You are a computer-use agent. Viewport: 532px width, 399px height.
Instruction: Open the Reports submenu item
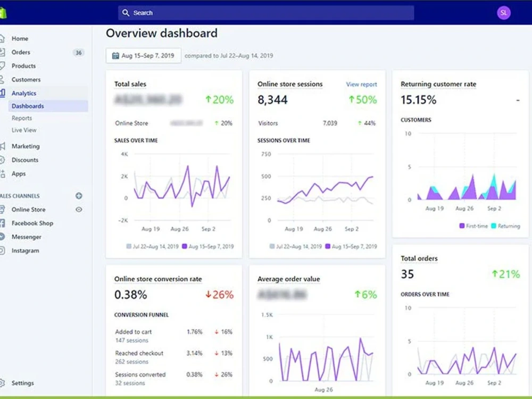pos(22,118)
